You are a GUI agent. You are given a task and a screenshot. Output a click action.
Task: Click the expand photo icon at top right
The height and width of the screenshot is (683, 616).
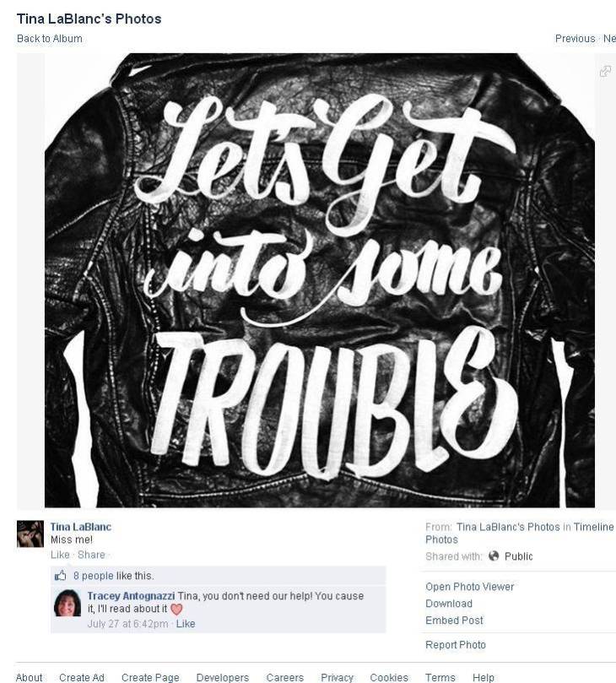pyautogui.click(x=606, y=71)
